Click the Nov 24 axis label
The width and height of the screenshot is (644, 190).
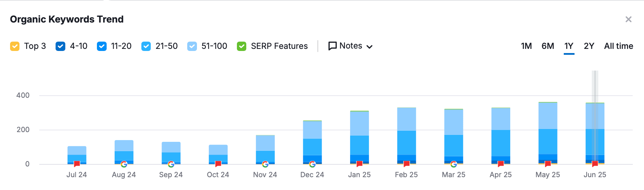coord(265,175)
